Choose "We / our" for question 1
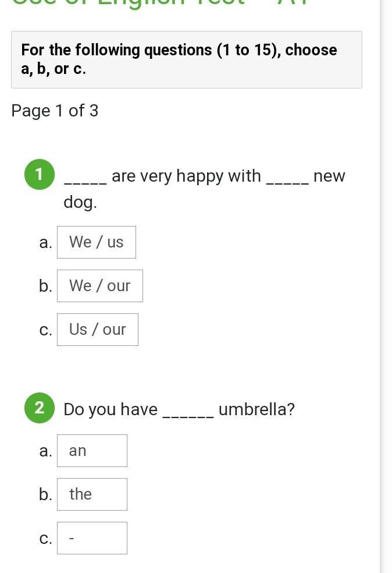The image size is (392, 573). [x=100, y=286]
